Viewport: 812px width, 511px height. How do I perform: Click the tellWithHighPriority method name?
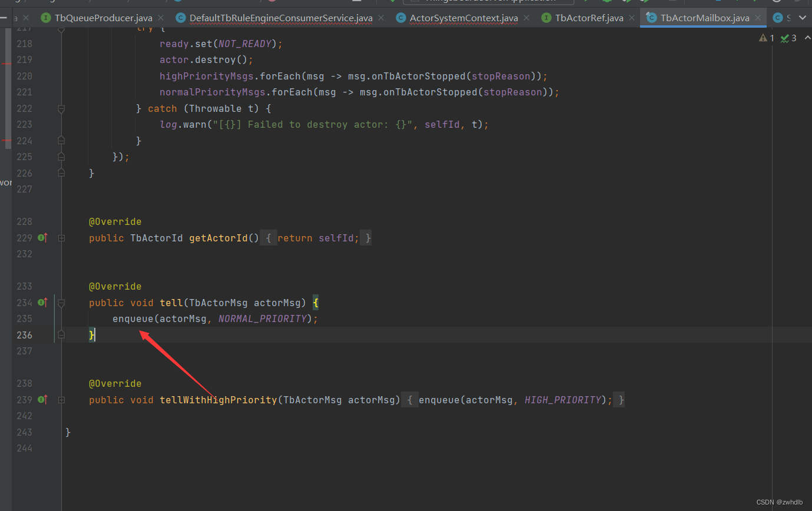click(x=218, y=400)
